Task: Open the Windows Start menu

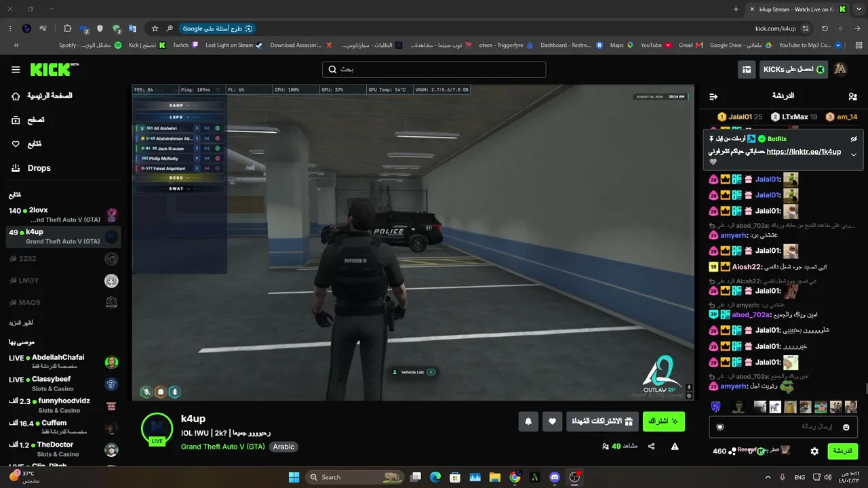Action: tap(294, 477)
